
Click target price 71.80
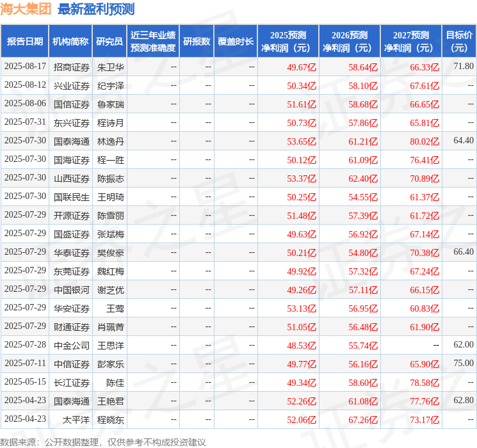(464, 66)
